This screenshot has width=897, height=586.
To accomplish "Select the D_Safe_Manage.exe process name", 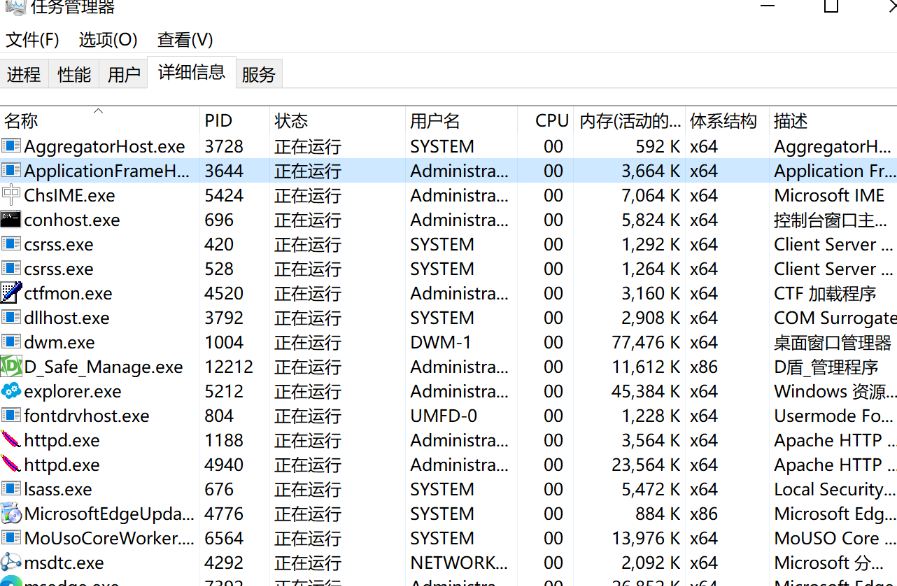I will tap(104, 367).
